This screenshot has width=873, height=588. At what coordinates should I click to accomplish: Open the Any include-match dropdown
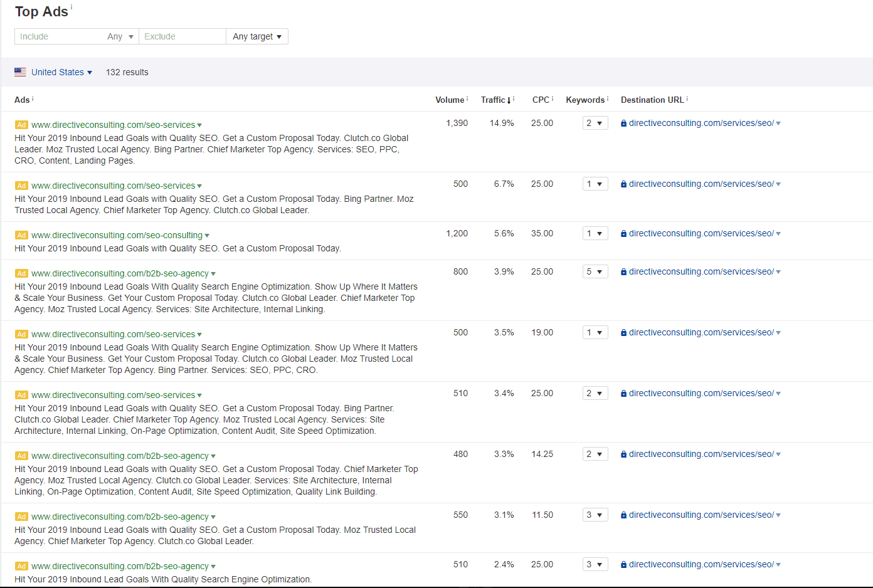point(120,36)
